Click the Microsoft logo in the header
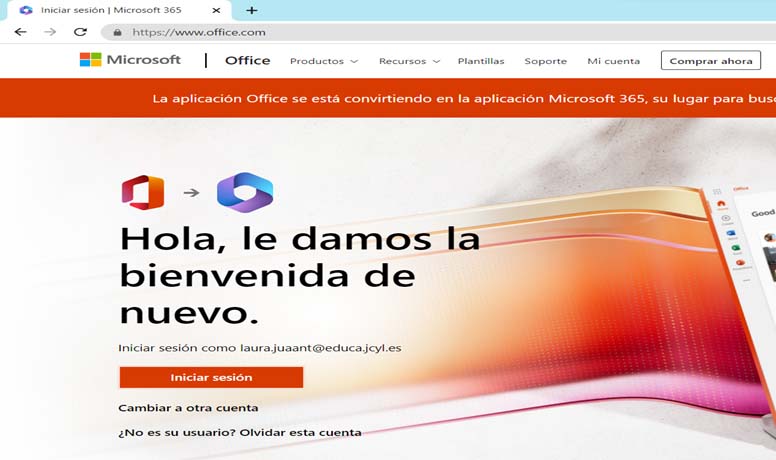The width and height of the screenshot is (776, 460). point(130,60)
